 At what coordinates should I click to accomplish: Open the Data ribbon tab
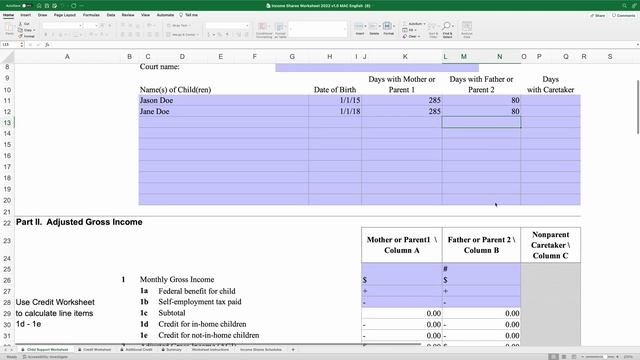coord(111,15)
